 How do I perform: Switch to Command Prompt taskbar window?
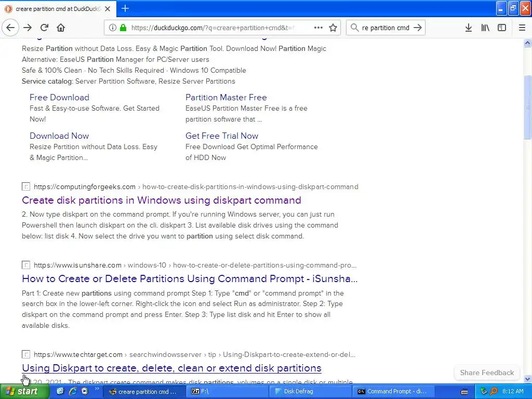394,392
